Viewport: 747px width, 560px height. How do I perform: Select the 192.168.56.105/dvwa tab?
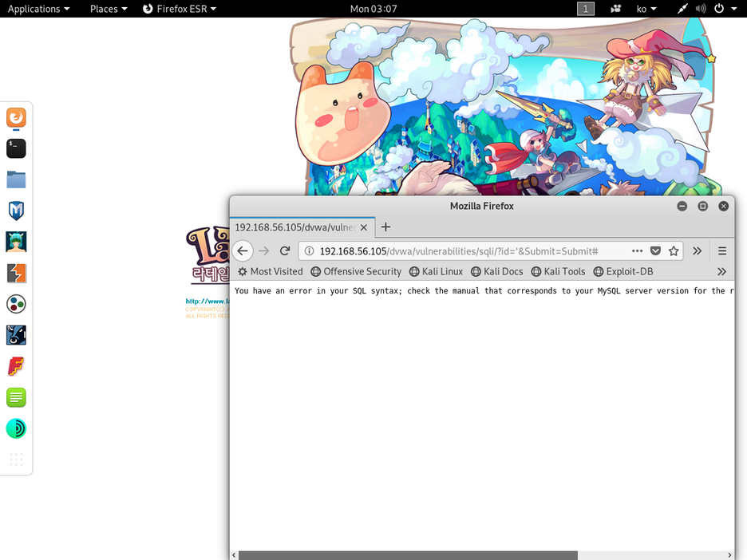pos(302,227)
